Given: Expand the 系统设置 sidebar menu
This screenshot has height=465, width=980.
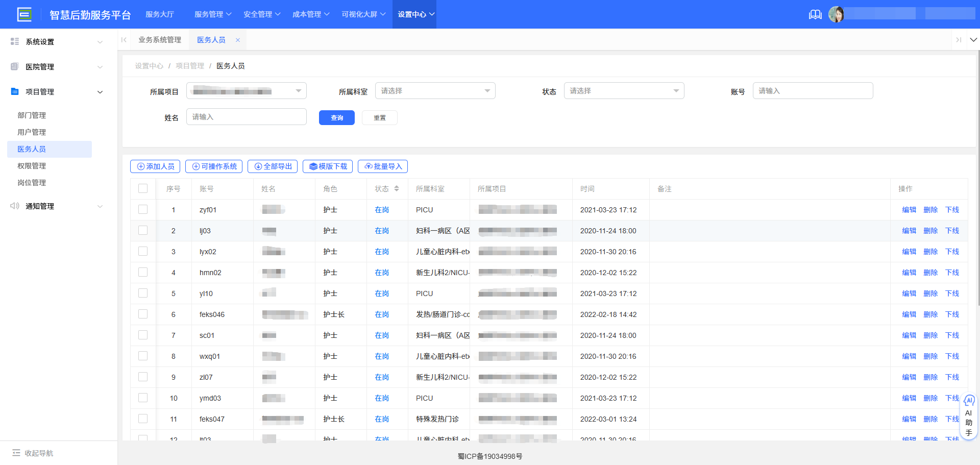Looking at the screenshot, I should tap(56, 42).
